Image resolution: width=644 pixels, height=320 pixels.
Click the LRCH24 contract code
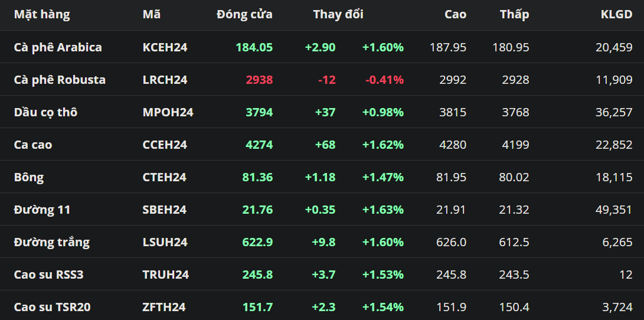pos(165,80)
